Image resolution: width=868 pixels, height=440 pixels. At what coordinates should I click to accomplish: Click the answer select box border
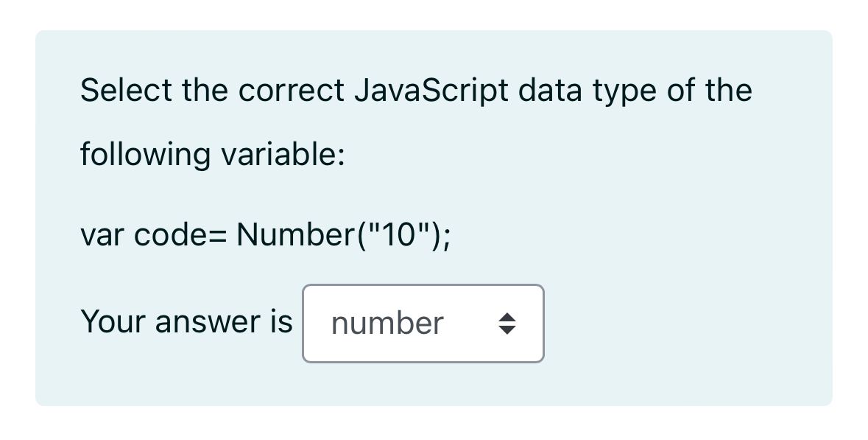(423, 287)
